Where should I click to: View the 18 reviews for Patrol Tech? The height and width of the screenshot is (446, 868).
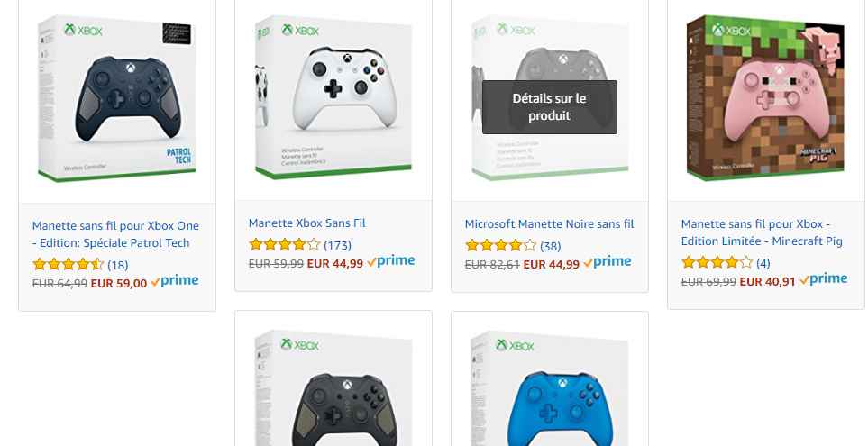point(117,265)
